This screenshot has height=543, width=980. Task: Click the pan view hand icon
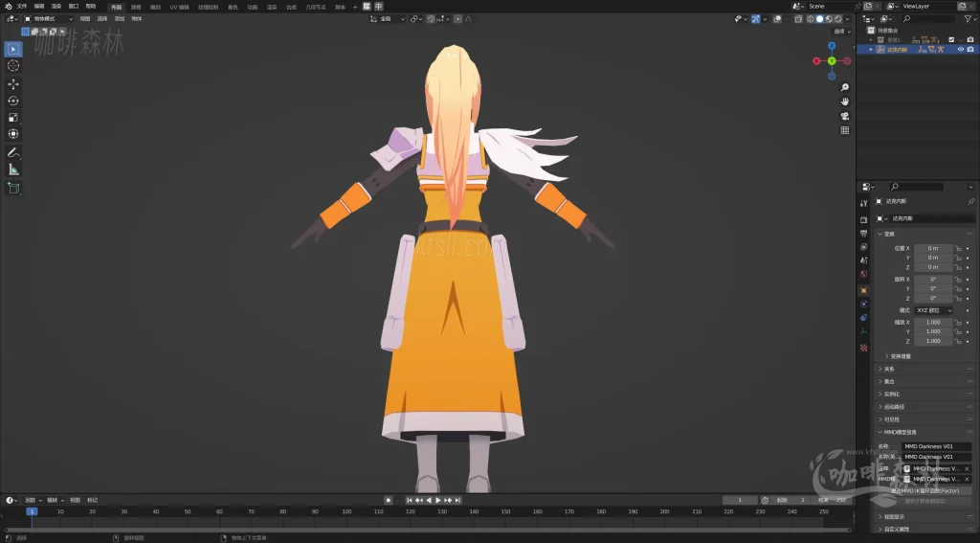pyautogui.click(x=844, y=102)
